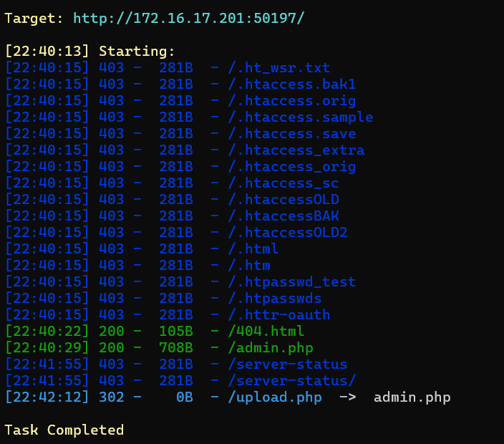The height and width of the screenshot is (444, 504).
Task: Click the /server-status/ path with trailing slash
Action: click(292, 381)
